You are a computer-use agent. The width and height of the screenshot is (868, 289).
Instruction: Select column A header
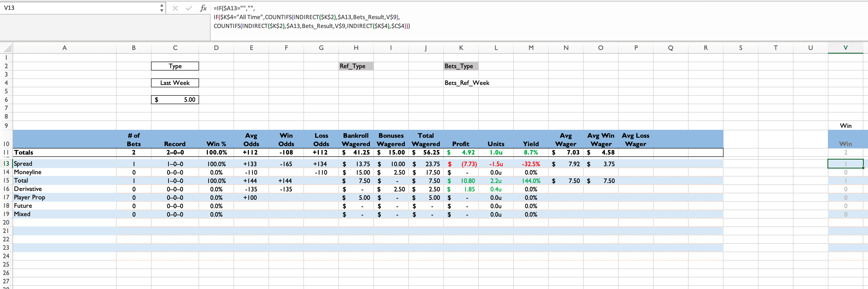(x=65, y=48)
